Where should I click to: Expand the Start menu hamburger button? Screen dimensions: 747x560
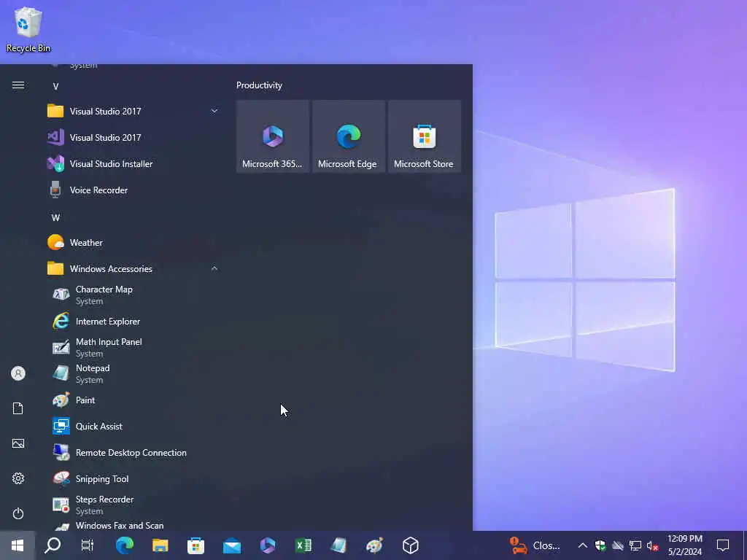[x=18, y=85]
